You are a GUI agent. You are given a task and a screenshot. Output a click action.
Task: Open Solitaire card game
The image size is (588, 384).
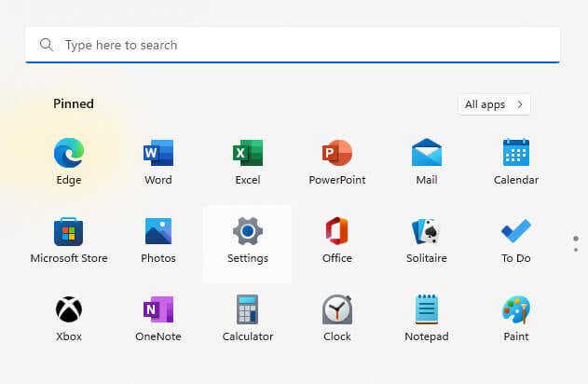point(427,240)
